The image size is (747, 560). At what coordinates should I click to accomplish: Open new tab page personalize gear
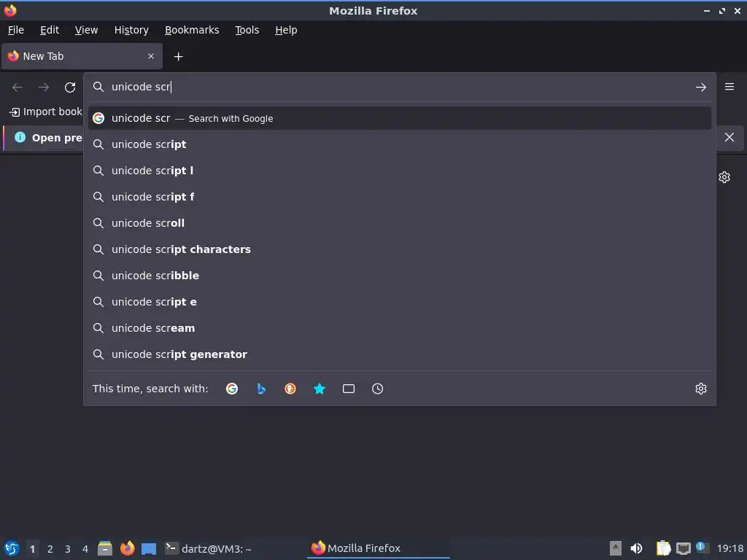tap(724, 177)
